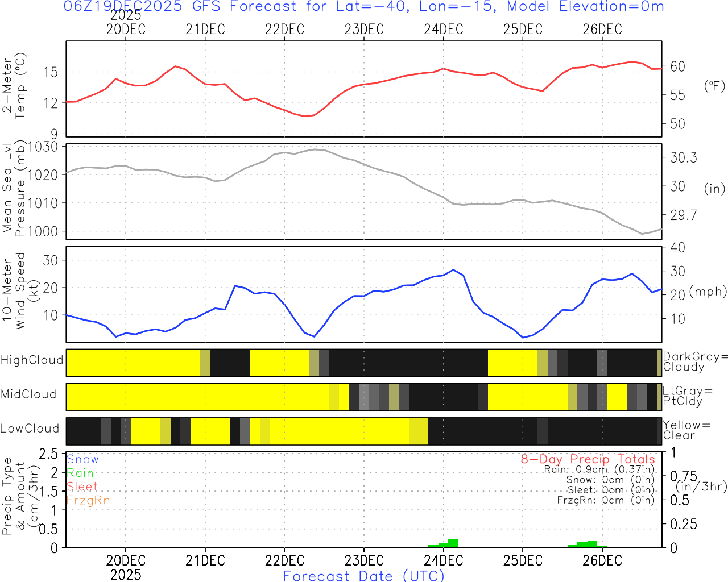Click the "Rain: 0.9cm (0.37in)" total text
The width and height of the screenshot is (728, 582).
pos(599,469)
